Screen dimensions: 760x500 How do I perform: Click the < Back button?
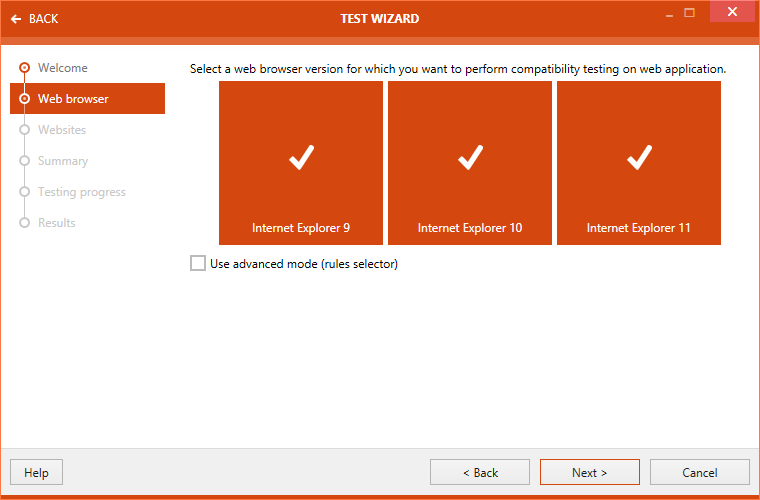480,472
